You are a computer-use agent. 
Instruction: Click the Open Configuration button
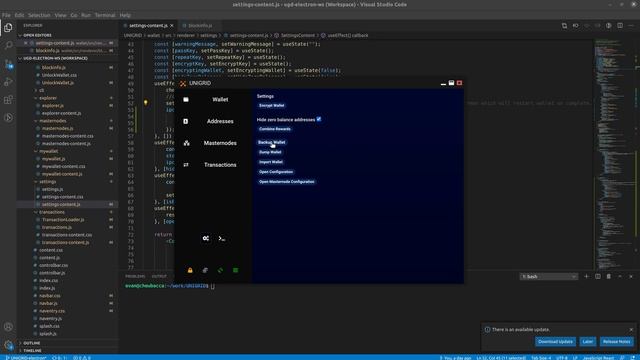pos(276,172)
